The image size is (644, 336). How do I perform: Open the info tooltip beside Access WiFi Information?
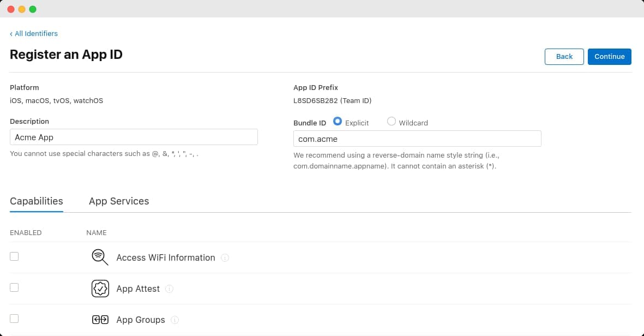(x=225, y=258)
